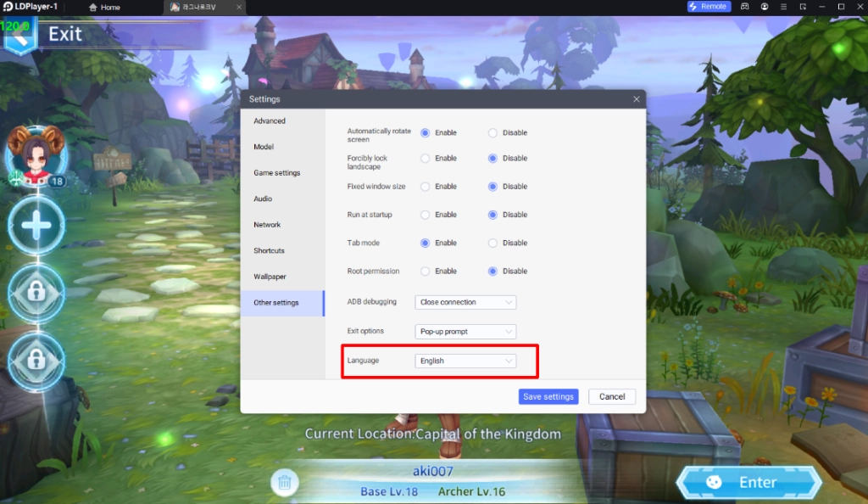The image size is (868, 504).
Task: Open the hamburger menu in title bar
Action: 783,7
